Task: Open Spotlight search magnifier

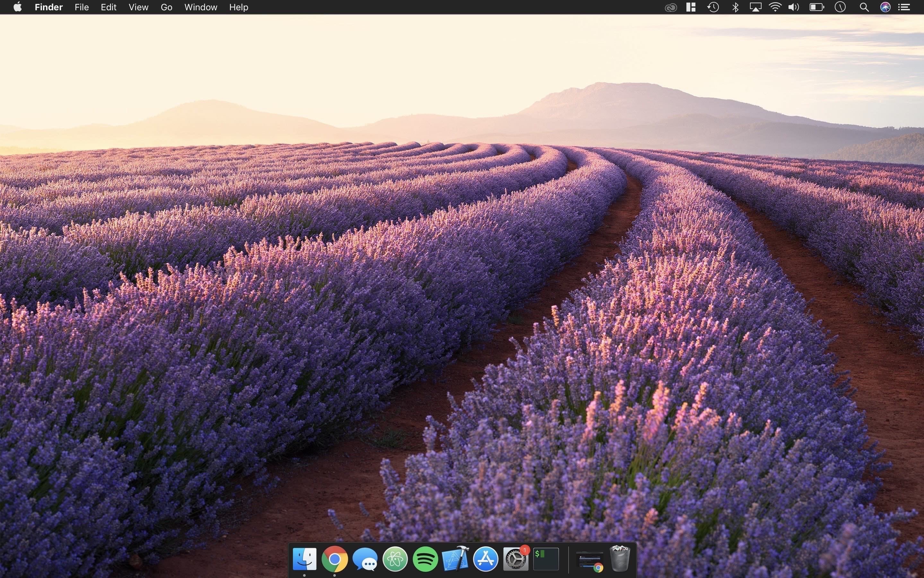Action: pos(864,7)
